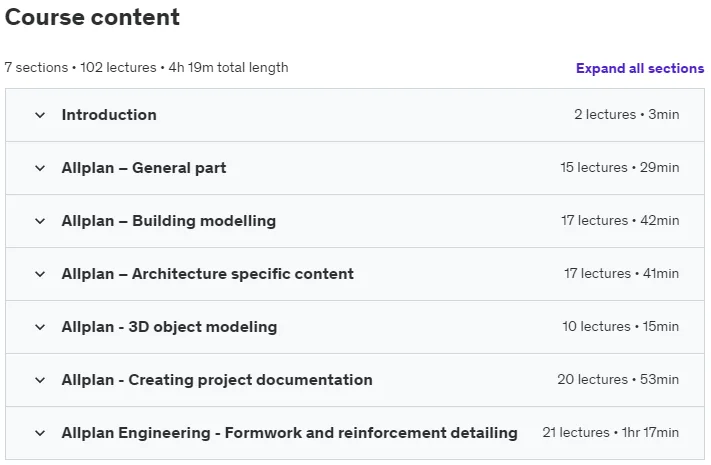Viewport: 711px width, 465px height.
Task: Click the chevron beside Introduction
Action: [40, 115]
